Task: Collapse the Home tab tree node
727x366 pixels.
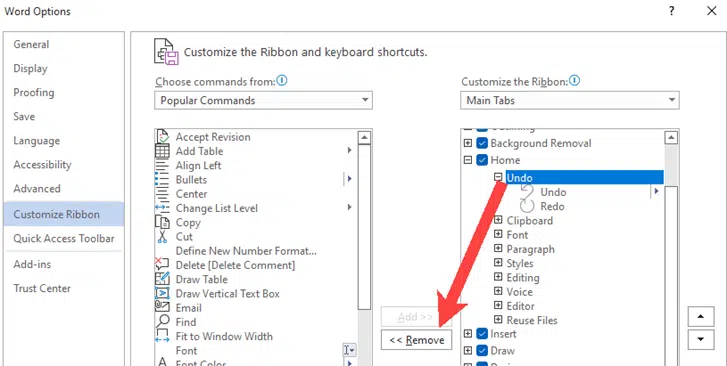Action: (468, 160)
